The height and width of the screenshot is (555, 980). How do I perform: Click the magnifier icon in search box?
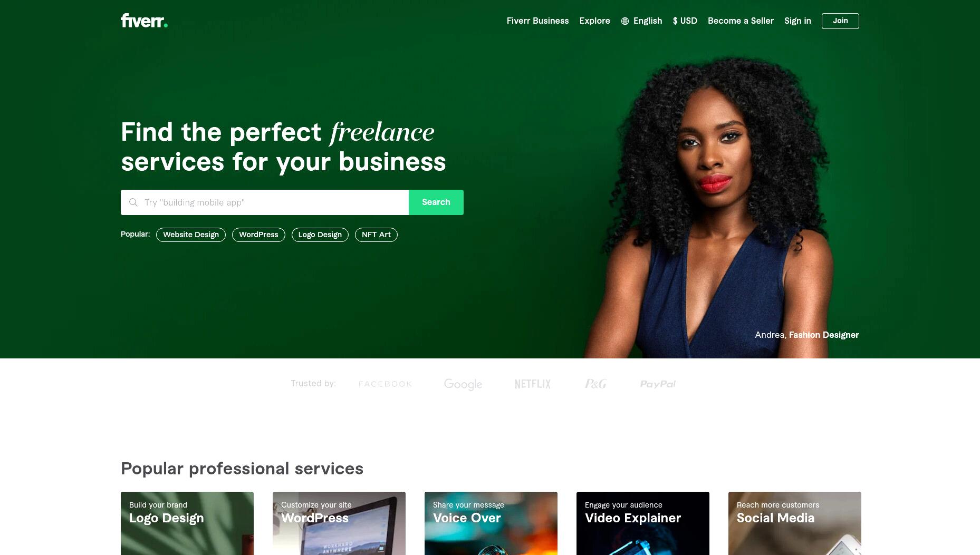[x=133, y=202]
